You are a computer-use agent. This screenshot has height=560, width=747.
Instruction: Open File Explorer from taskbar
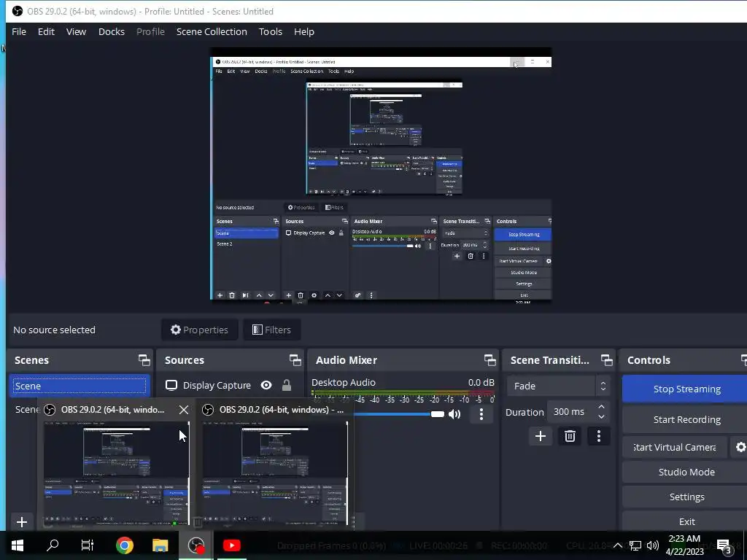pos(160,545)
